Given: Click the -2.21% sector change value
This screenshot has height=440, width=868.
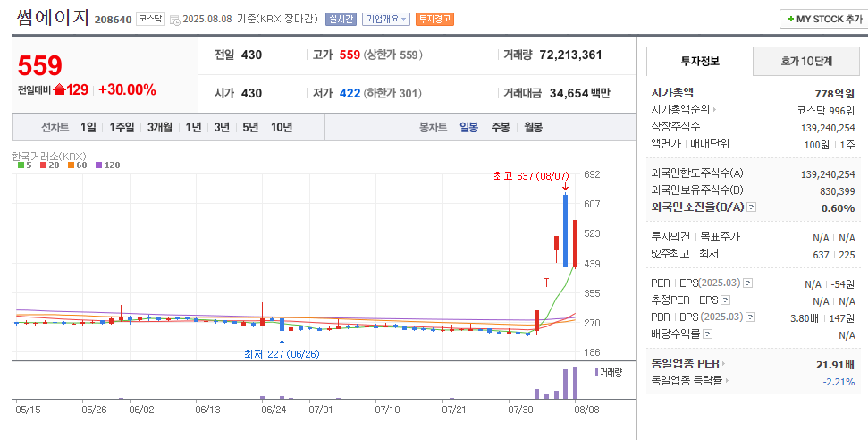Looking at the screenshot, I should (839, 382).
